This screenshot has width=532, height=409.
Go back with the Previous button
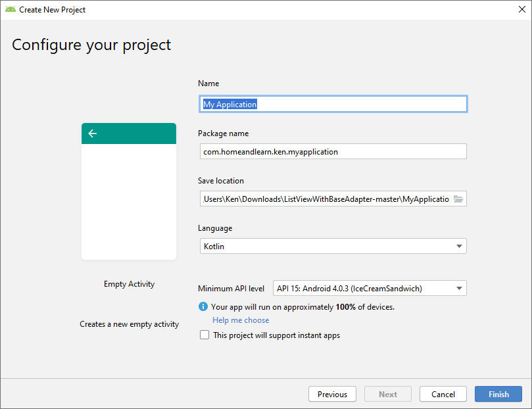coord(332,394)
